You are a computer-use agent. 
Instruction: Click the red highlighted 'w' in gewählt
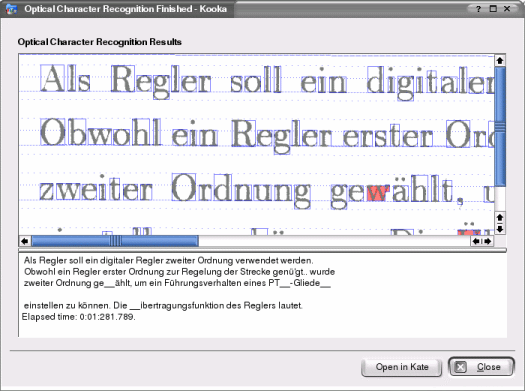(378, 193)
